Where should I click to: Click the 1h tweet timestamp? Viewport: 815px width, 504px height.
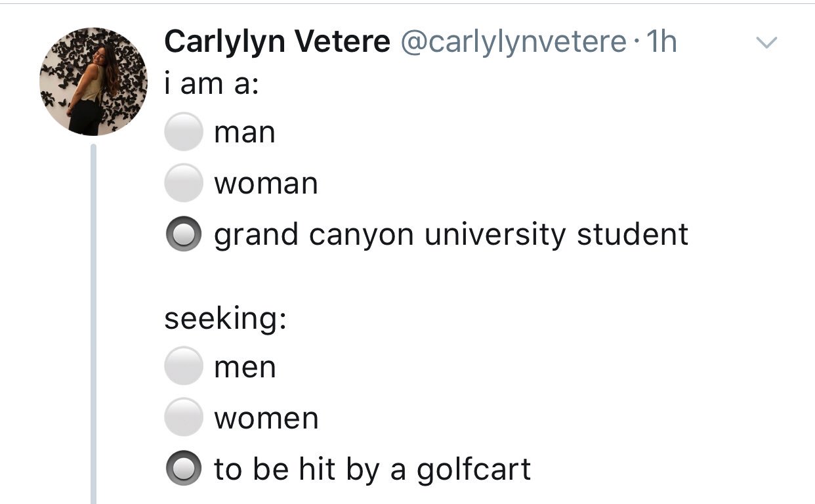tap(661, 42)
